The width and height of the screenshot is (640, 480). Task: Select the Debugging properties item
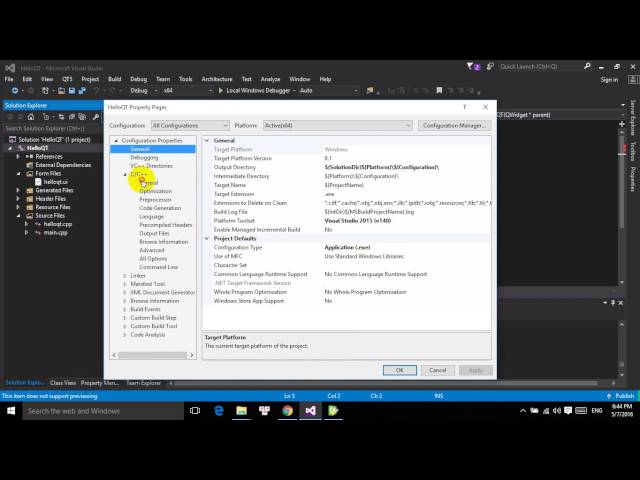point(144,158)
